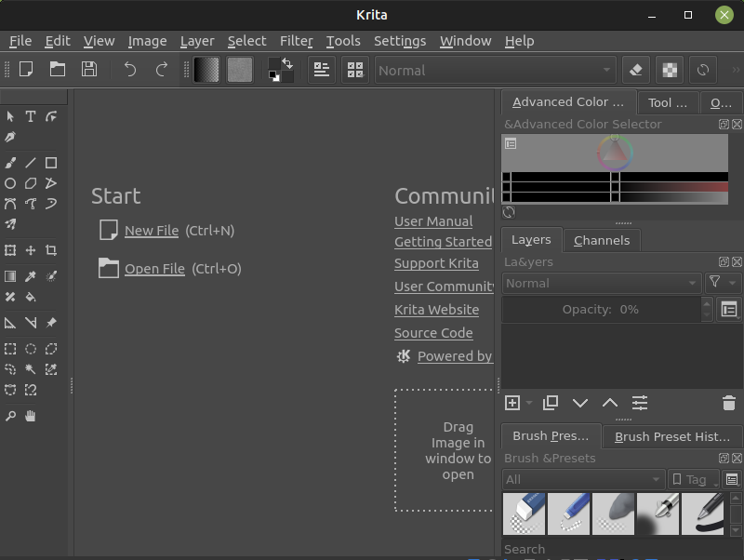The image size is (744, 560).
Task: Move layer down with the down arrow
Action: (580, 403)
